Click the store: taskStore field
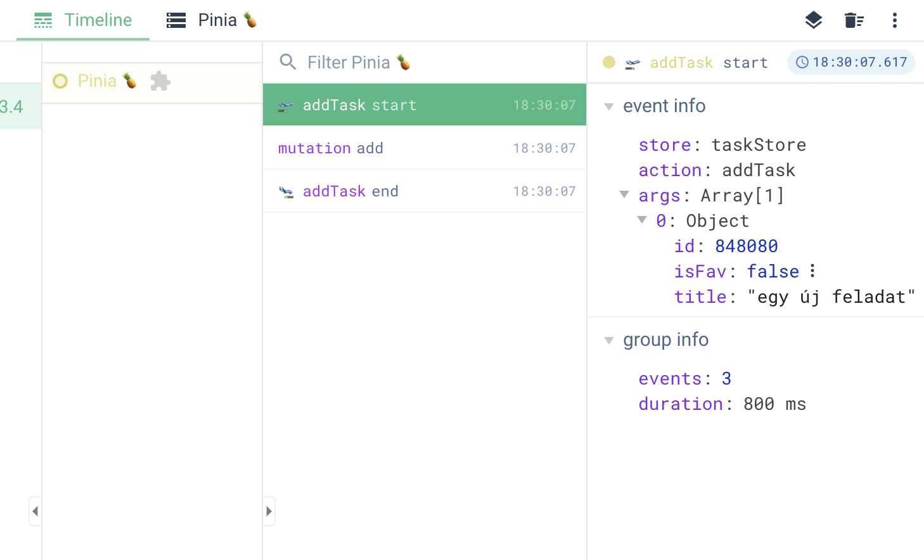 click(722, 145)
